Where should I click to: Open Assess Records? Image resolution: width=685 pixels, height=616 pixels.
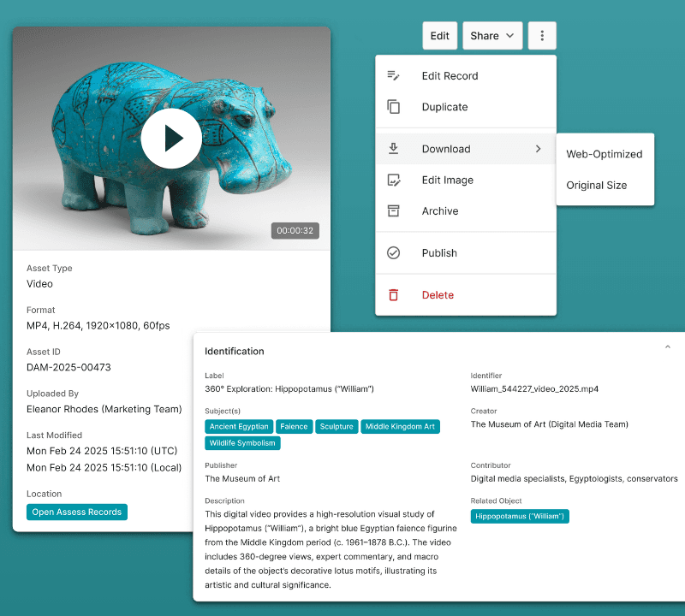pyautogui.click(x=76, y=512)
